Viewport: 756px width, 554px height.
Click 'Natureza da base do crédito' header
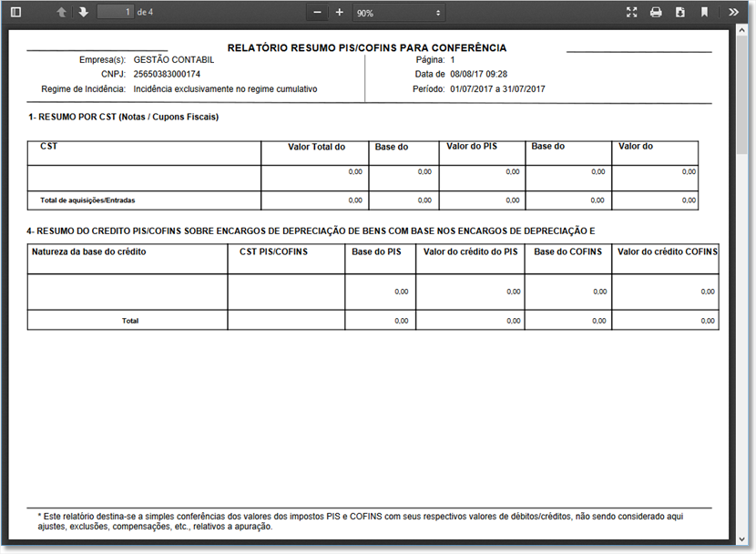coord(88,251)
